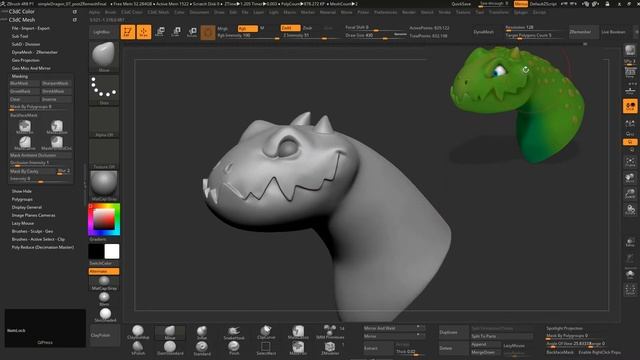Expand the Polygroups section

pos(22,199)
